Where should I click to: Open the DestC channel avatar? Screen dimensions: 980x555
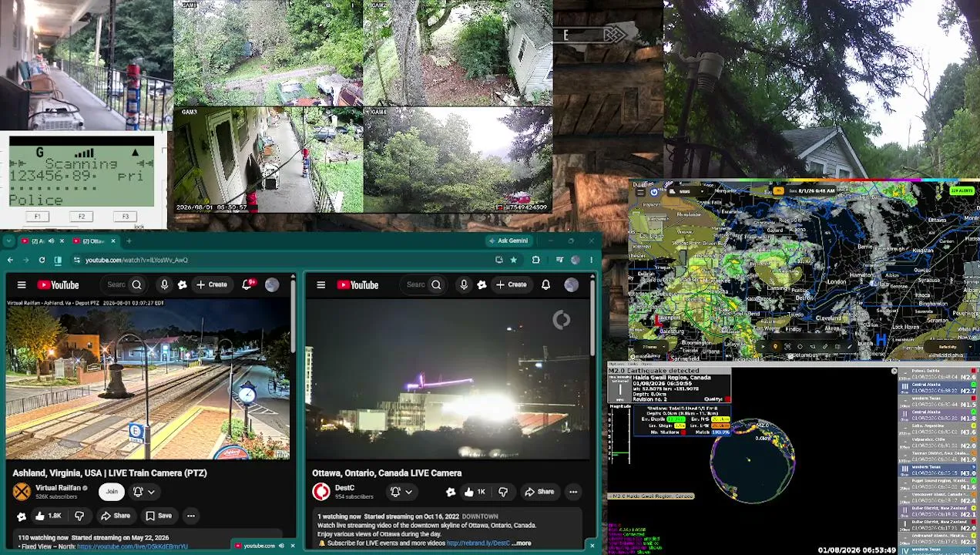point(321,492)
